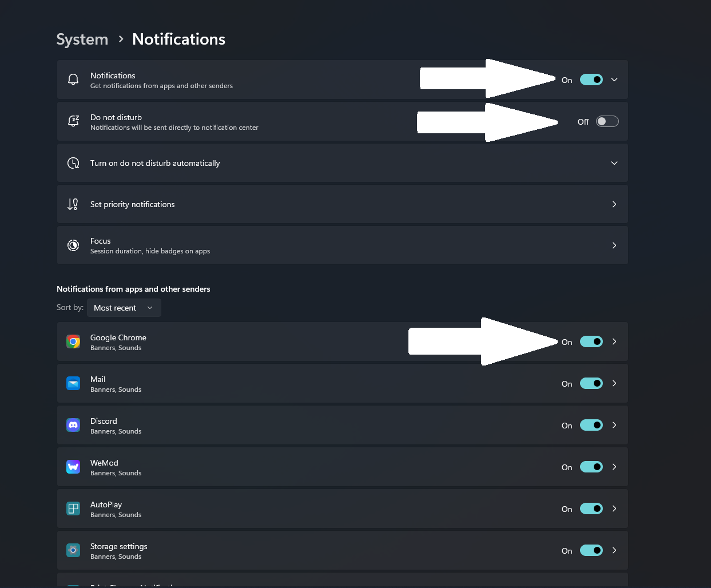
Task: Click the Mail app icon
Action: [73, 383]
